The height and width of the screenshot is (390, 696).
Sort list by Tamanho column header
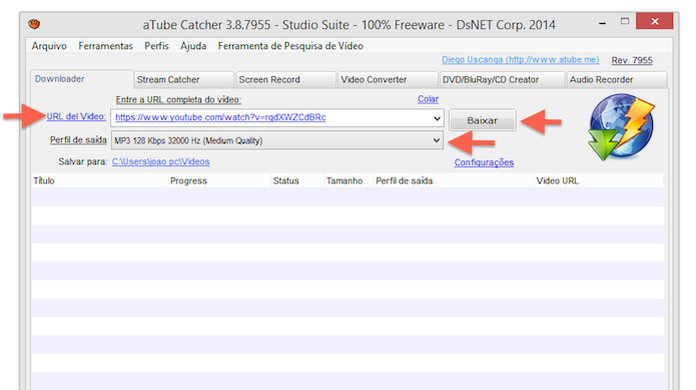(349, 181)
